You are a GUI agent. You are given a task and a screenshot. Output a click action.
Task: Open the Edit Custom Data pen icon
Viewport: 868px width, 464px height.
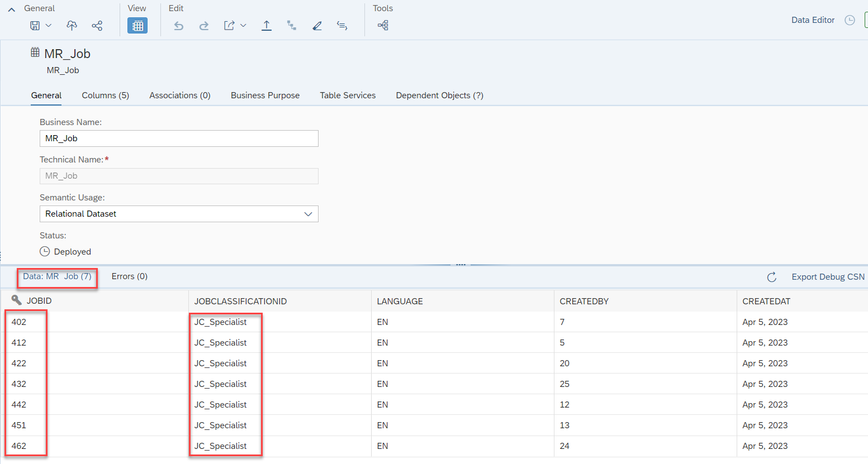[317, 25]
